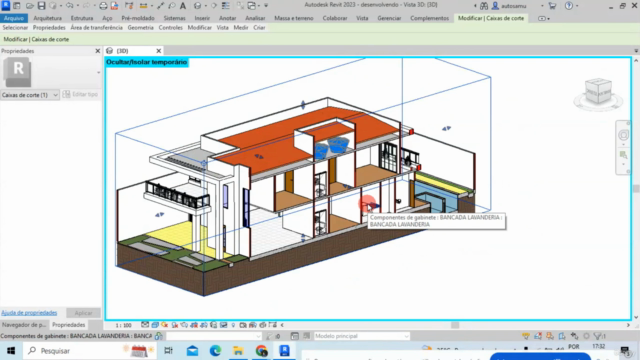Toggle Shadows in view control bar
The height and width of the screenshot is (360, 640).
click(175, 325)
